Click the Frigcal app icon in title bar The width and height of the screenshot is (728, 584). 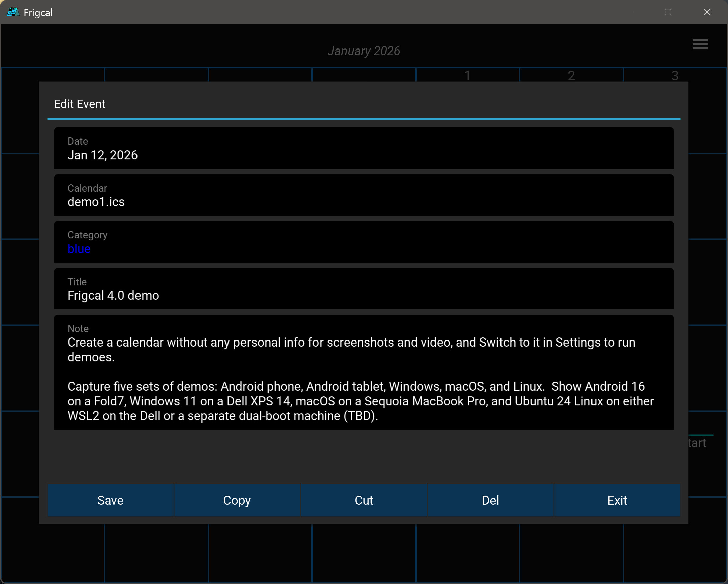tap(13, 12)
